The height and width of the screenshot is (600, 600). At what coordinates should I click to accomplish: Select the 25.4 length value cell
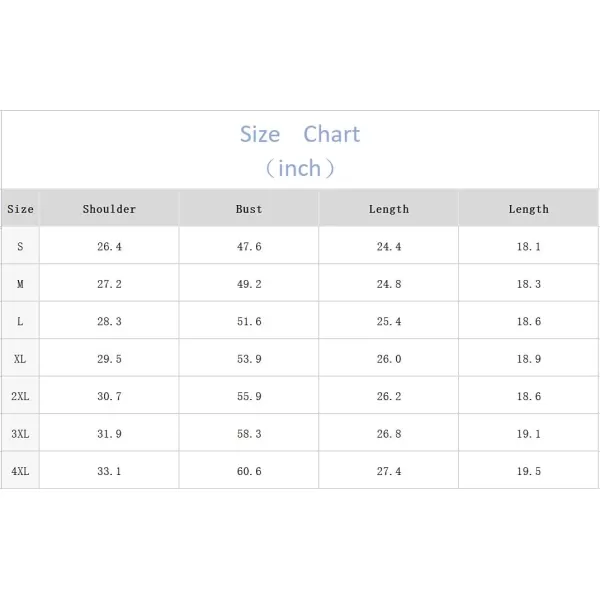click(389, 321)
